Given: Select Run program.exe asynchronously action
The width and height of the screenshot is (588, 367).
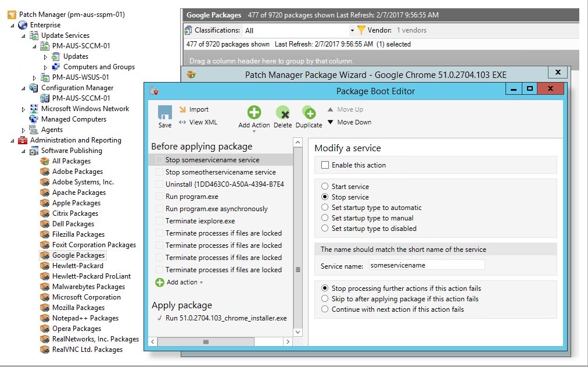Looking at the screenshot, I should [217, 209].
